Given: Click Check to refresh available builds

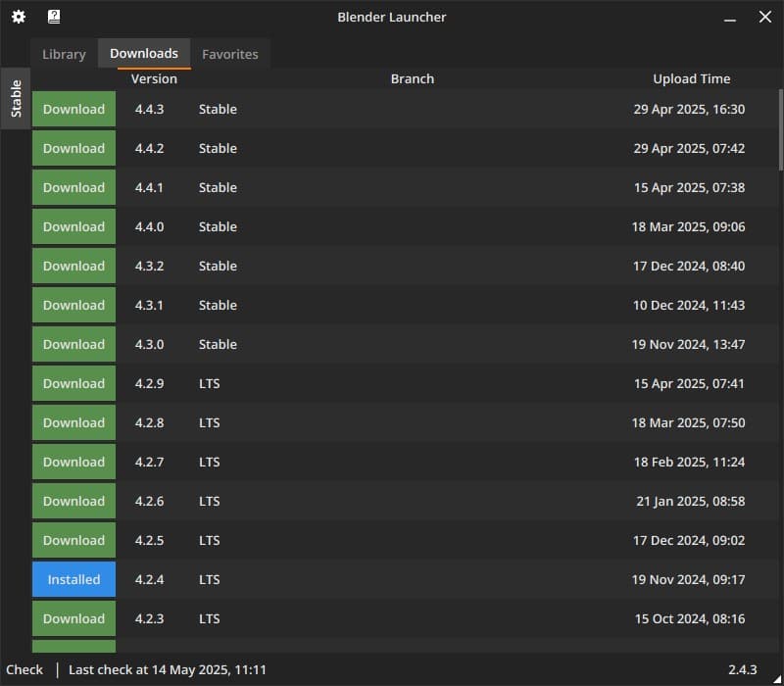Looking at the screenshot, I should click(x=24, y=669).
